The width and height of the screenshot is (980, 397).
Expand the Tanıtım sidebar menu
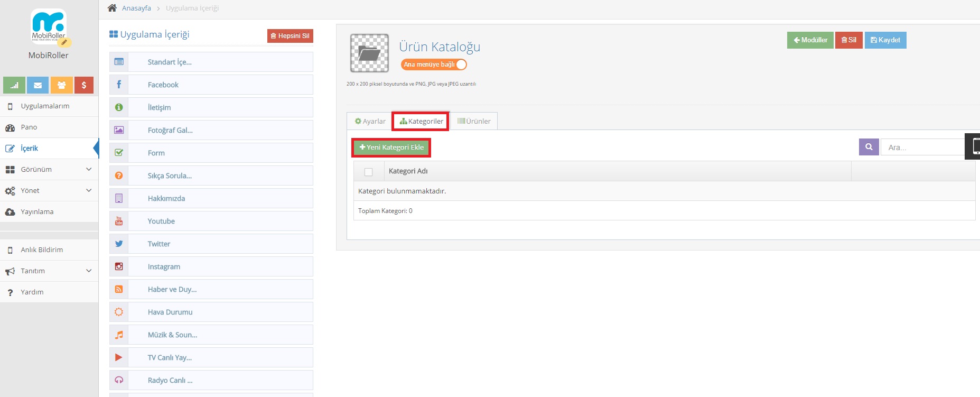(49, 271)
